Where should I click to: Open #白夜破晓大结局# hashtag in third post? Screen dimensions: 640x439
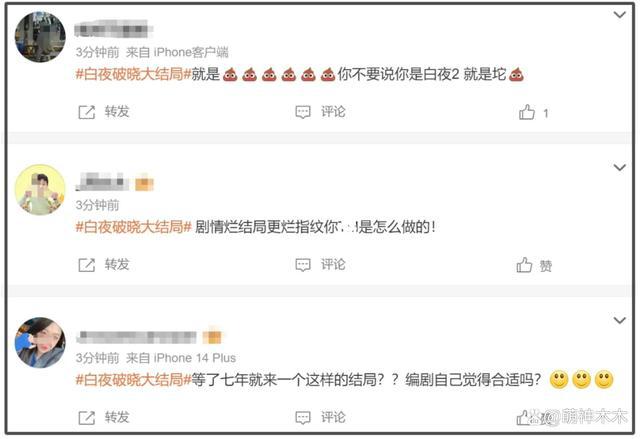pyautogui.click(x=133, y=380)
